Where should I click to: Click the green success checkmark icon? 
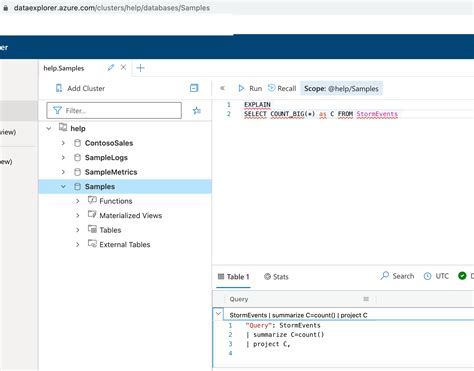[x=462, y=276]
